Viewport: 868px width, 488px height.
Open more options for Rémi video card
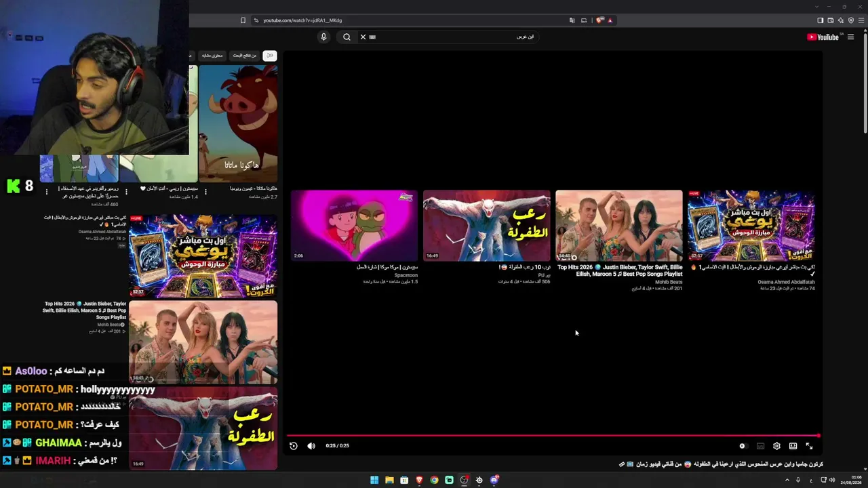pos(125,192)
